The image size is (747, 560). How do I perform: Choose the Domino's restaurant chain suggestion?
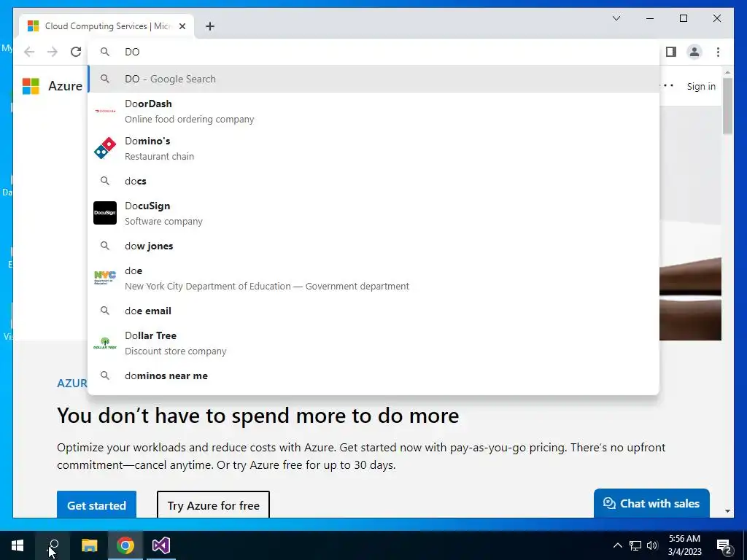373,149
